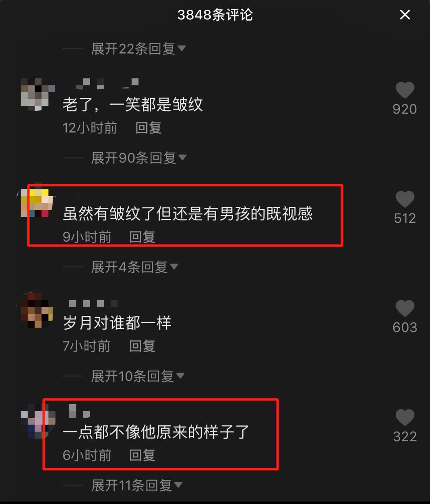Screen dimensions: 430x504
Task: Reply to the comment posted 7小时前
Action: pyautogui.click(x=142, y=346)
